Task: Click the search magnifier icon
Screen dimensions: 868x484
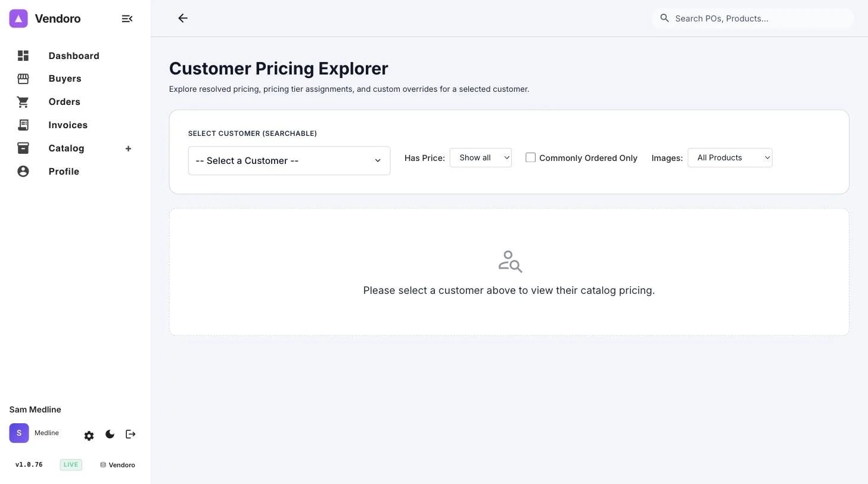Action: click(x=665, y=18)
